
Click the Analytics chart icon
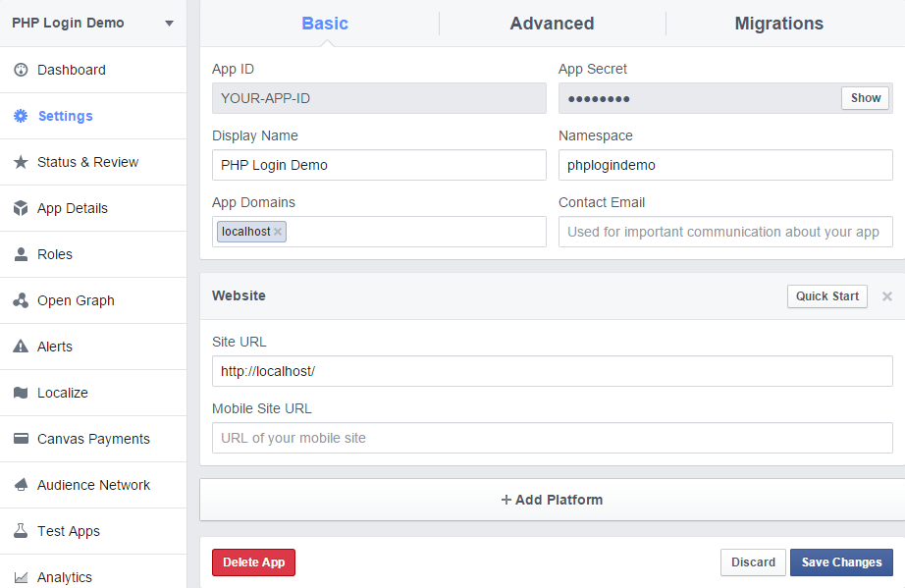[x=21, y=577]
